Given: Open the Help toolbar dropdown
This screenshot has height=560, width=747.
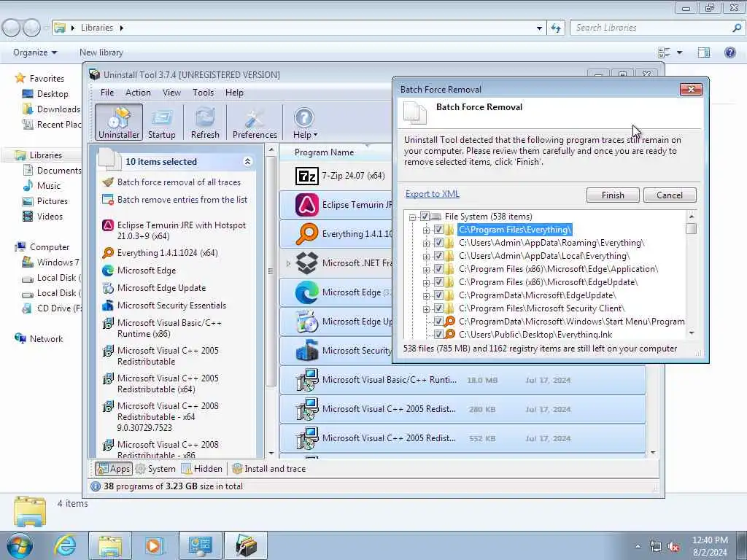Looking at the screenshot, I should (305, 122).
